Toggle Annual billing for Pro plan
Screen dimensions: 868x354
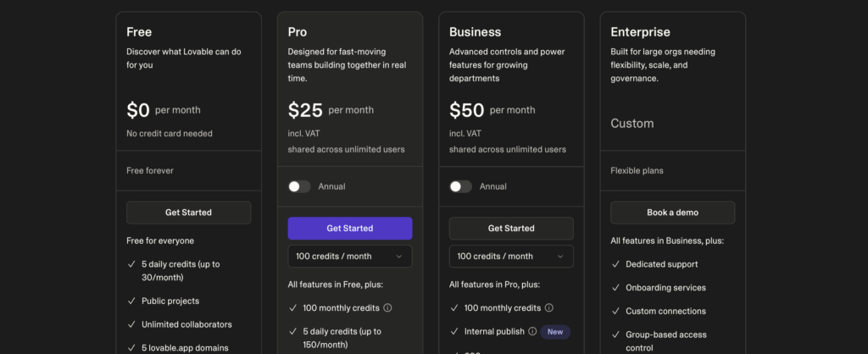tap(299, 186)
